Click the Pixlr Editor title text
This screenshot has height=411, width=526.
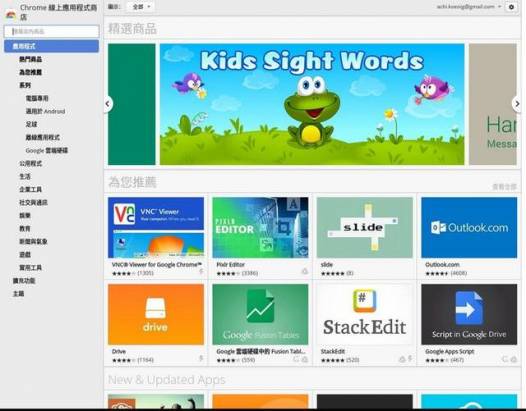click(x=231, y=265)
